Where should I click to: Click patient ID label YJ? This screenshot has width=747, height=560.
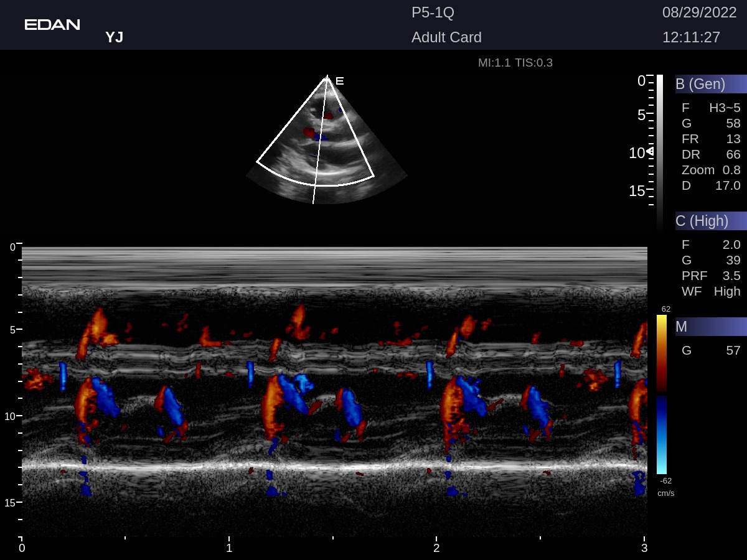coord(114,37)
